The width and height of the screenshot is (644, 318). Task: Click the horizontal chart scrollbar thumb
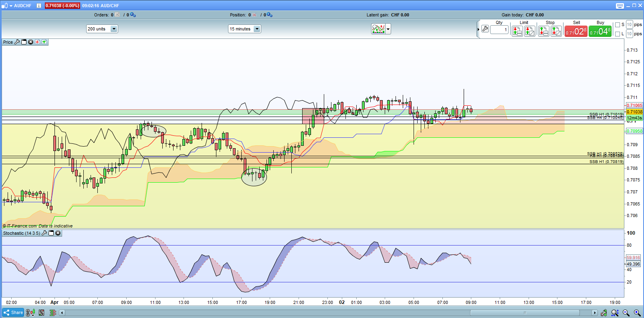(525, 313)
